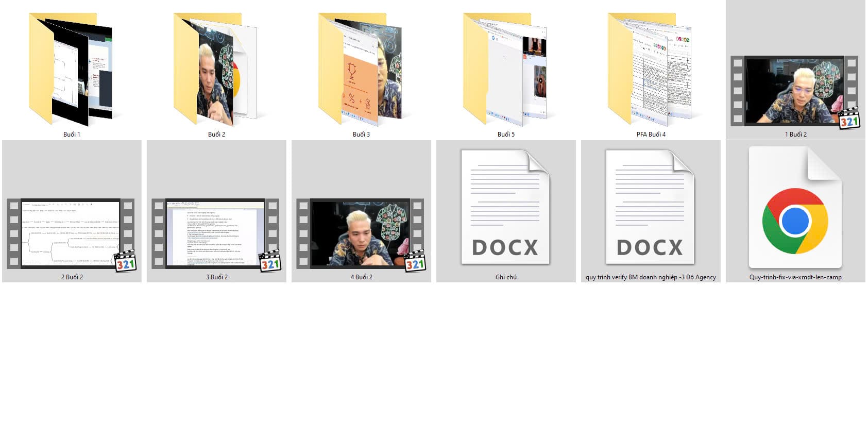Image resolution: width=868 pixels, height=421 pixels.
Task: Click the file name '2 Buổi 2'
Action: click(72, 277)
